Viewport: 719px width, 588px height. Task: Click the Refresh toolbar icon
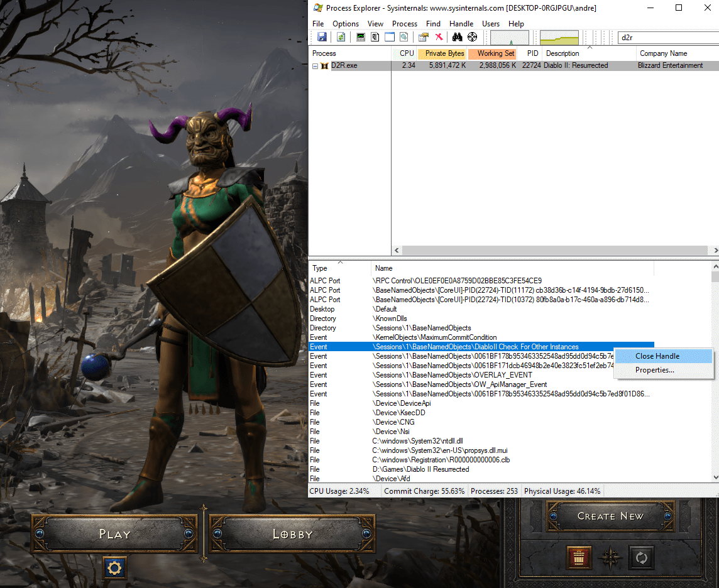point(341,37)
